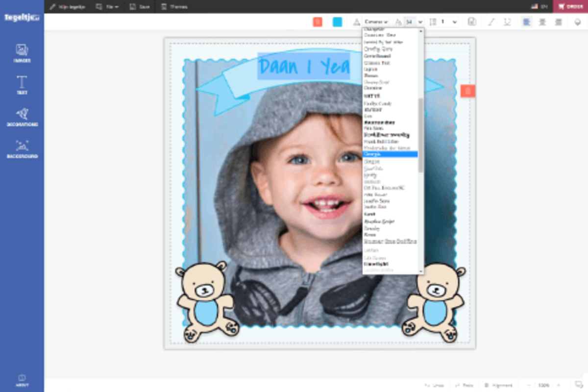Click Undo in the bottom bar
Image resolution: width=588 pixels, height=392 pixels.
[x=434, y=385]
